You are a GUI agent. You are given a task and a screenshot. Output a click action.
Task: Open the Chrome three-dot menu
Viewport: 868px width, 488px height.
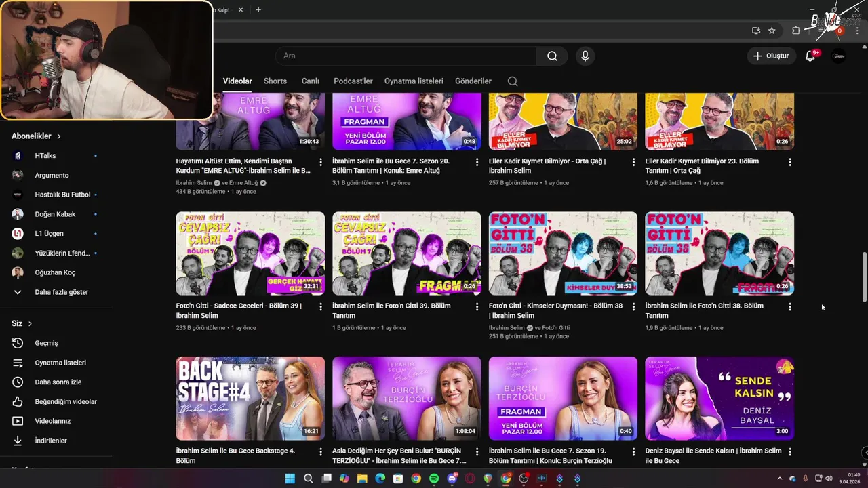coord(857,30)
